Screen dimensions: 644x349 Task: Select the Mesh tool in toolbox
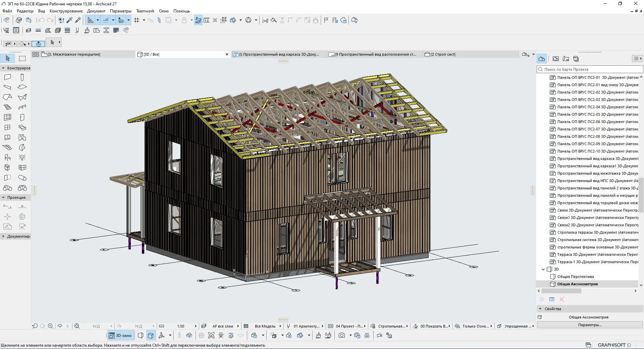pos(7,148)
